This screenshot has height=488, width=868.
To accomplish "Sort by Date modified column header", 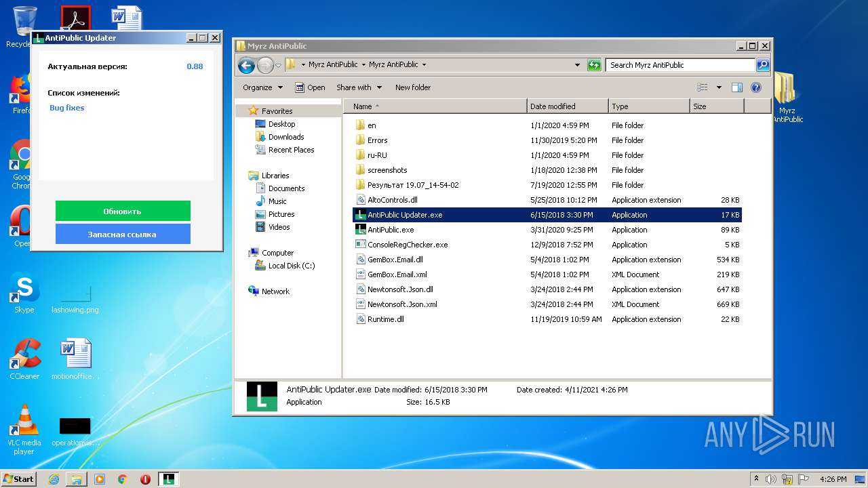I will click(568, 106).
